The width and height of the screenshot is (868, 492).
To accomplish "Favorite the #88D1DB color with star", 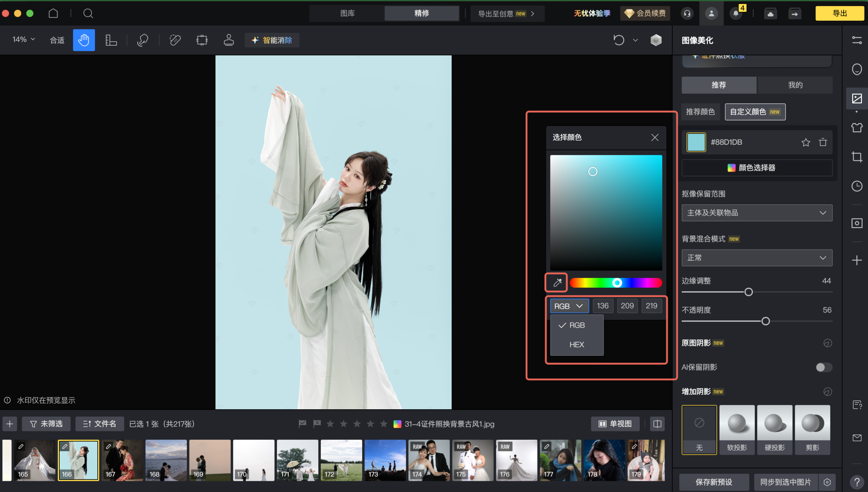I will pos(806,142).
